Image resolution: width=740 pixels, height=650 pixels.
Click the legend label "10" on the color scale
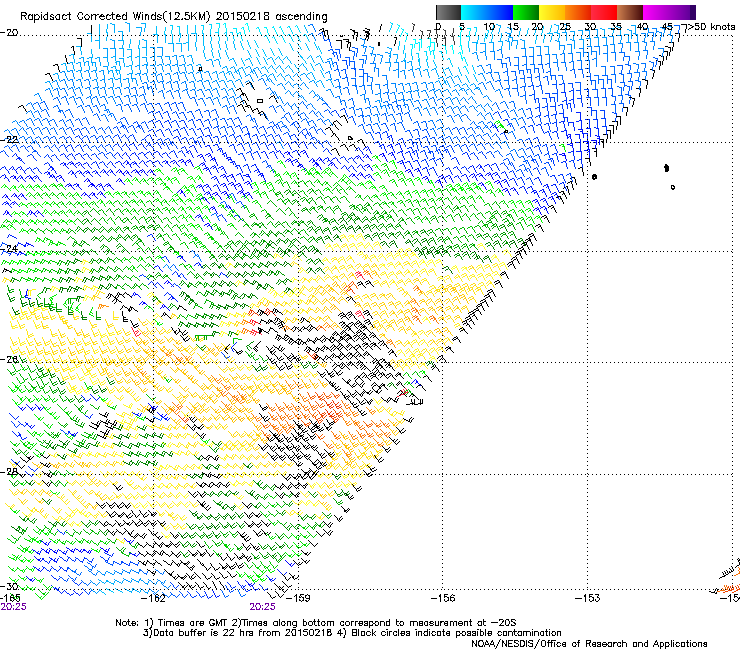point(489,26)
